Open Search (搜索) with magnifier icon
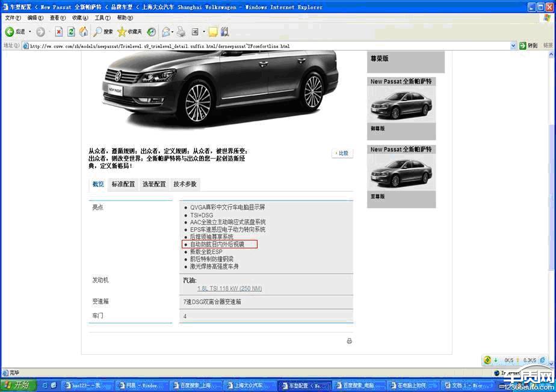The image size is (556, 392). (x=103, y=32)
